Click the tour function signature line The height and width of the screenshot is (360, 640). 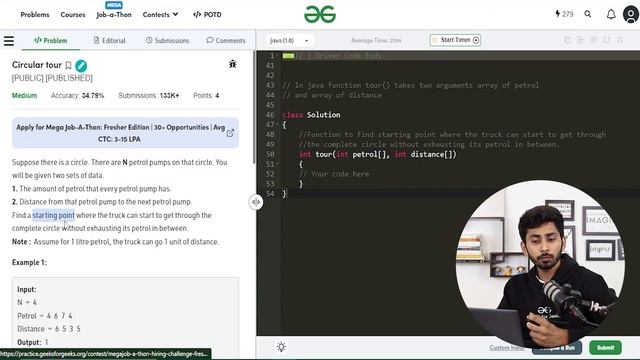[x=378, y=154]
